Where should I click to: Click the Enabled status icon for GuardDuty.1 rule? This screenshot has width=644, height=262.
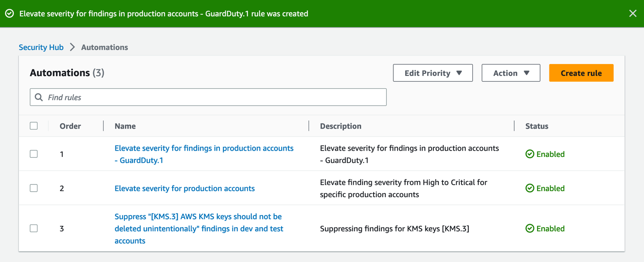tap(530, 154)
